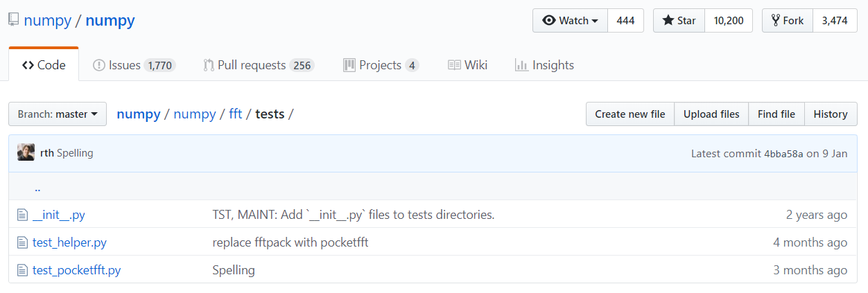This screenshot has width=868, height=293.
Task: Switch to the Pull requests tab
Action: (259, 65)
